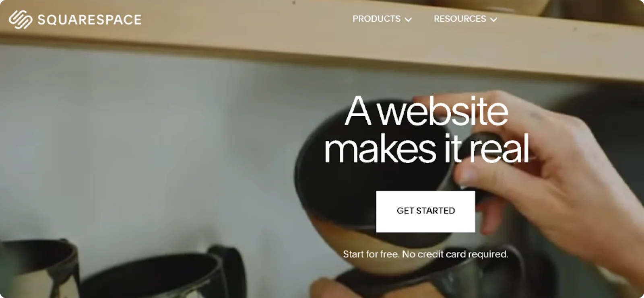Expand the chevron next to PRODUCTS

408,20
